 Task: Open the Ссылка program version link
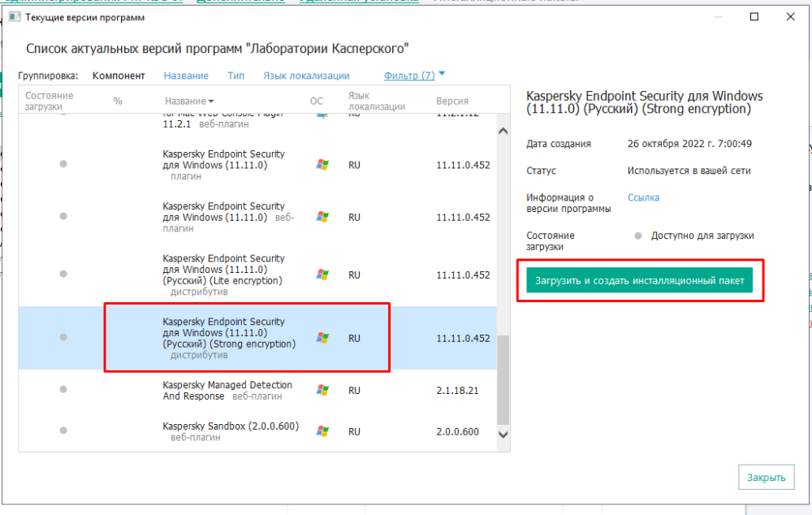(x=643, y=197)
